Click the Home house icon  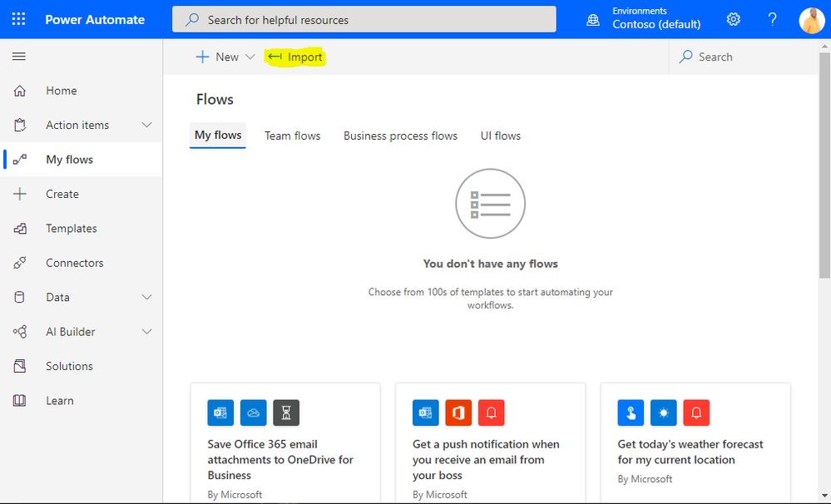(x=20, y=91)
